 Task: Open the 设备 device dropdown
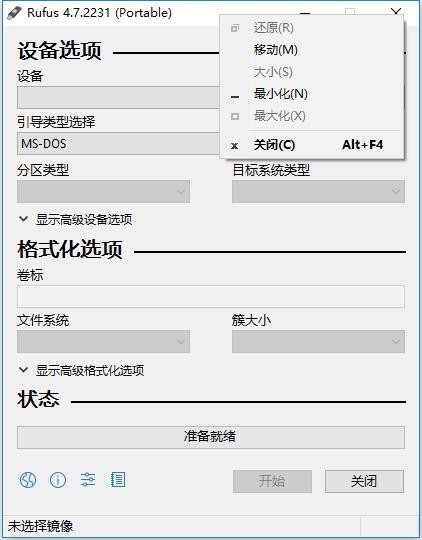coord(118,97)
